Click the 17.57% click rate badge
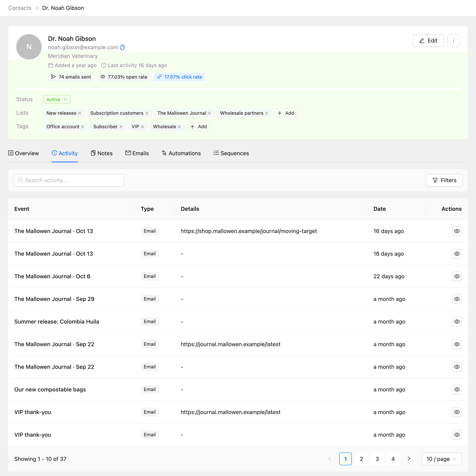The image size is (476, 476). (x=179, y=77)
